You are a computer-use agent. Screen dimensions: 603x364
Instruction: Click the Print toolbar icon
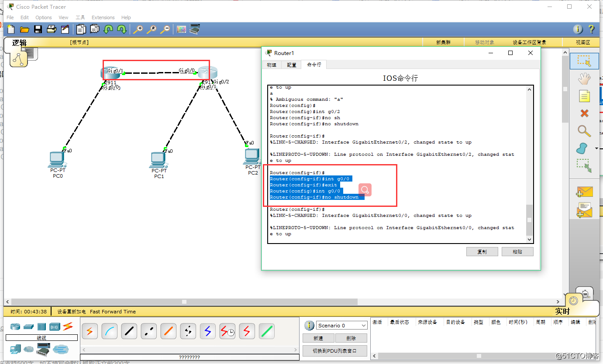coord(51,29)
